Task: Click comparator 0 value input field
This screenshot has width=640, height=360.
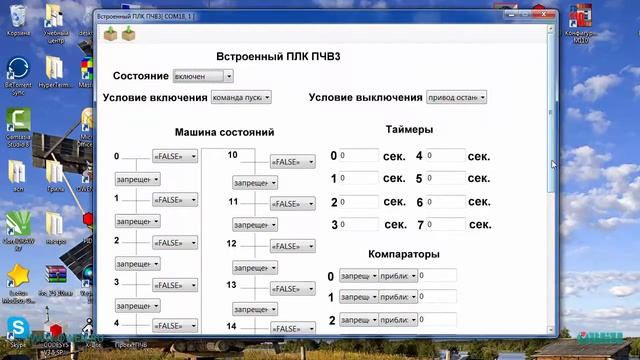Action: tap(437, 276)
